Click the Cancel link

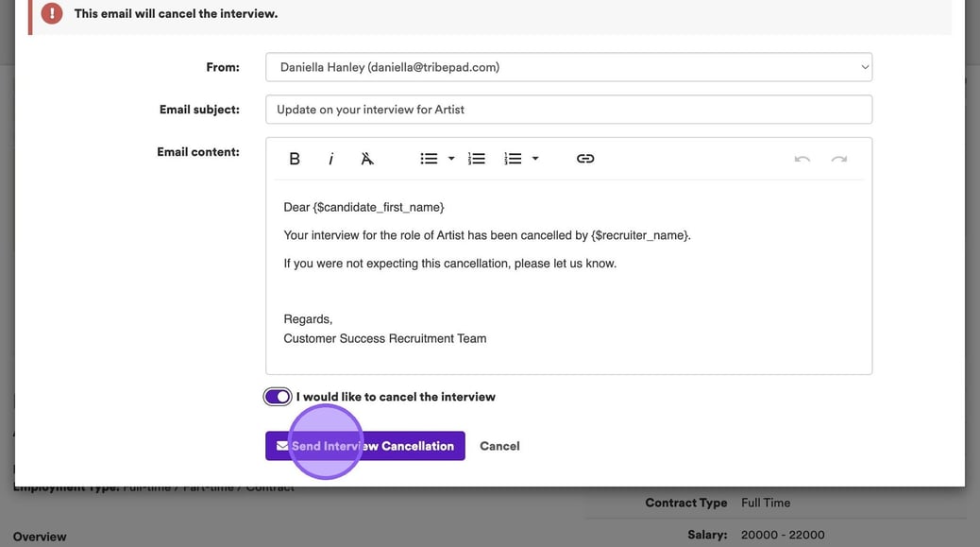[499, 446]
